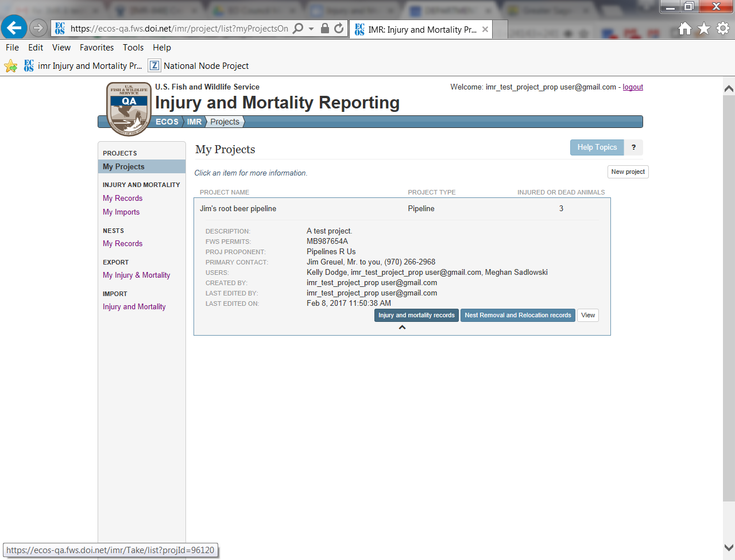
Task: Click the Add to Favorites bar star icon
Action: coord(11,66)
